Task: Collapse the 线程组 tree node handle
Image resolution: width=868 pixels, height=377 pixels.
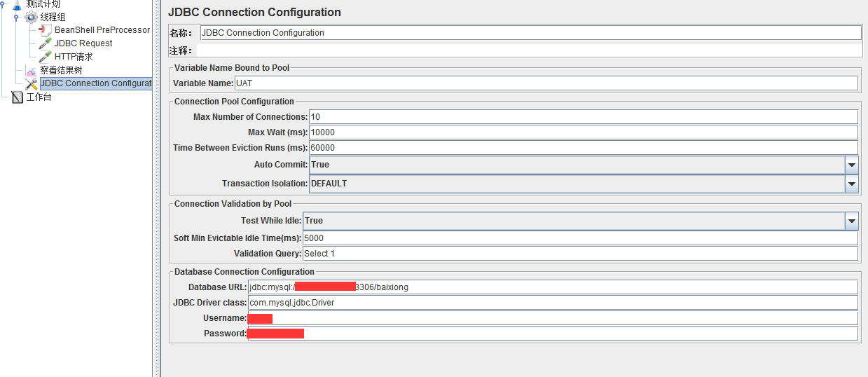Action: pyautogui.click(x=16, y=17)
